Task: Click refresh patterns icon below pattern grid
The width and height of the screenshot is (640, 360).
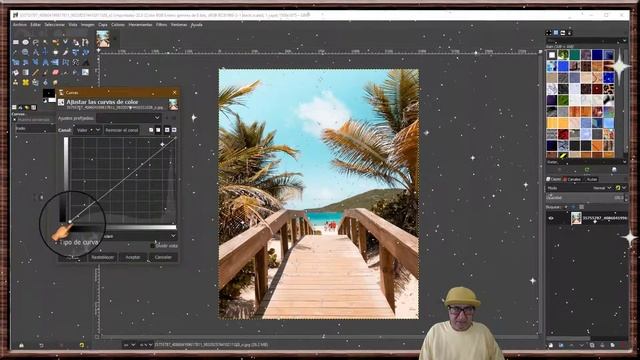Action: (x=587, y=169)
